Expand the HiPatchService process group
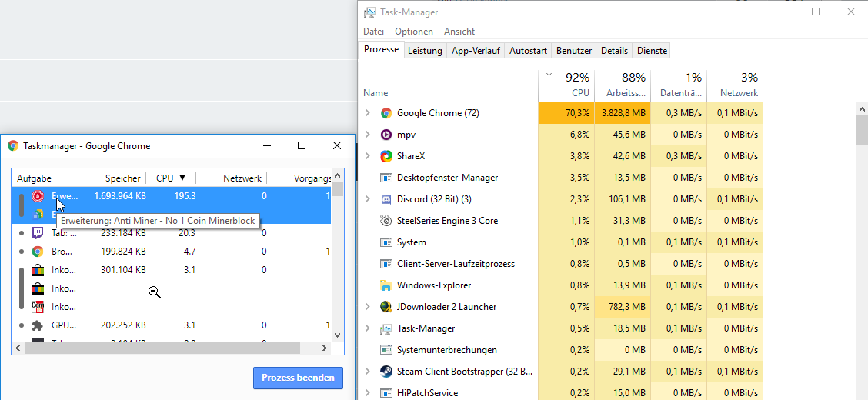Image resolution: width=868 pixels, height=400 pixels. pyautogui.click(x=367, y=393)
